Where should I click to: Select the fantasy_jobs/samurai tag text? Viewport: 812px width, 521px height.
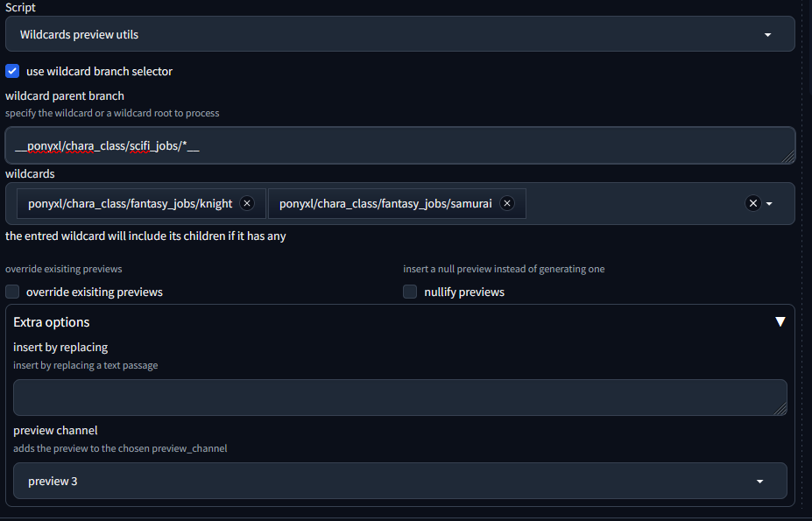click(x=385, y=203)
